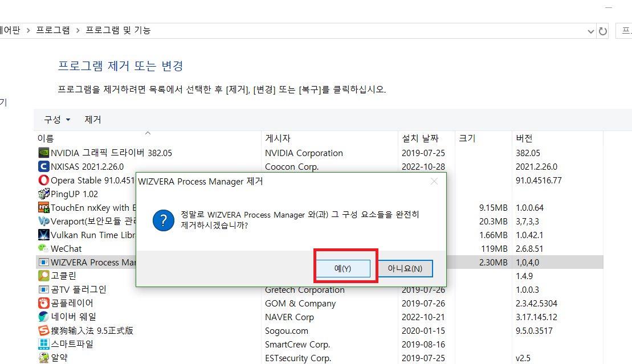632x364 pixels.
Task: Close the WIZVERA removal dialog with X
Action: pyautogui.click(x=434, y=181)
